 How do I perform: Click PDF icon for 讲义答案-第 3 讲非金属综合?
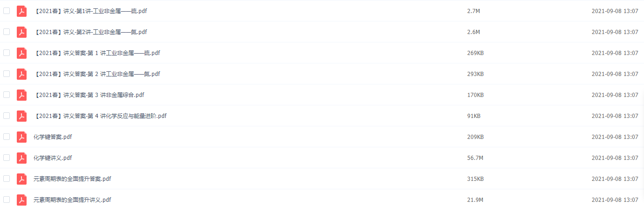point(21,95)
